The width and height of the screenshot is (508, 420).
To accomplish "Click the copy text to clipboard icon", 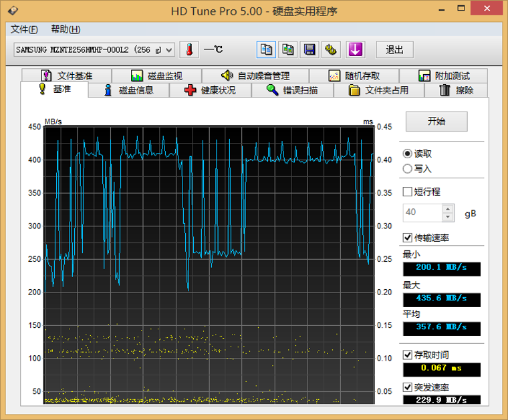I will tap(266, 49).
